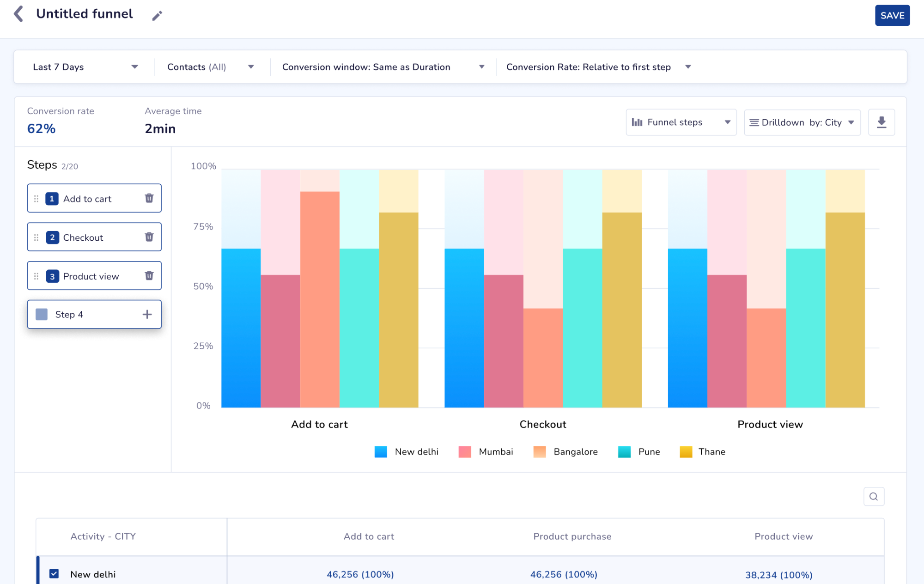This screenshot has width=924, height=584.
Task: Uncheck the New delhi row checkbox
Action: coord(54,574)
